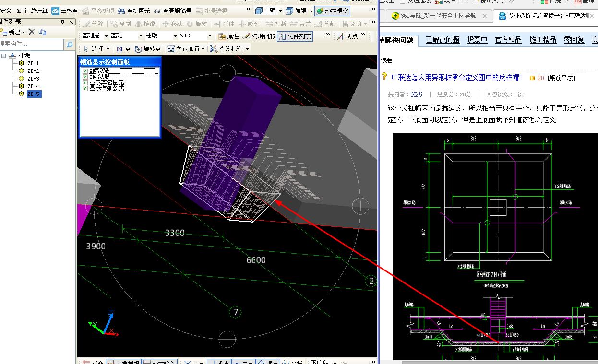This screenshot has width=598, height=364.
Task: Delete the selected component with X icon
Action: 31,32
